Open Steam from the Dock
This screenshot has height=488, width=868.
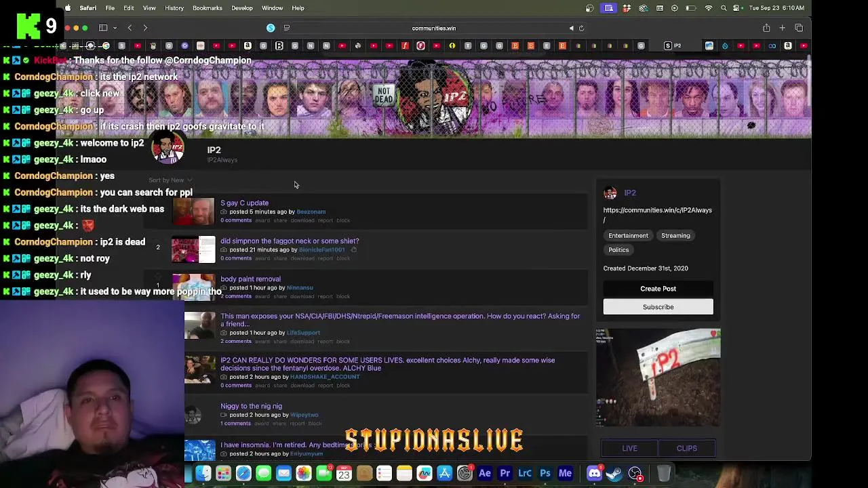(614, 473)
